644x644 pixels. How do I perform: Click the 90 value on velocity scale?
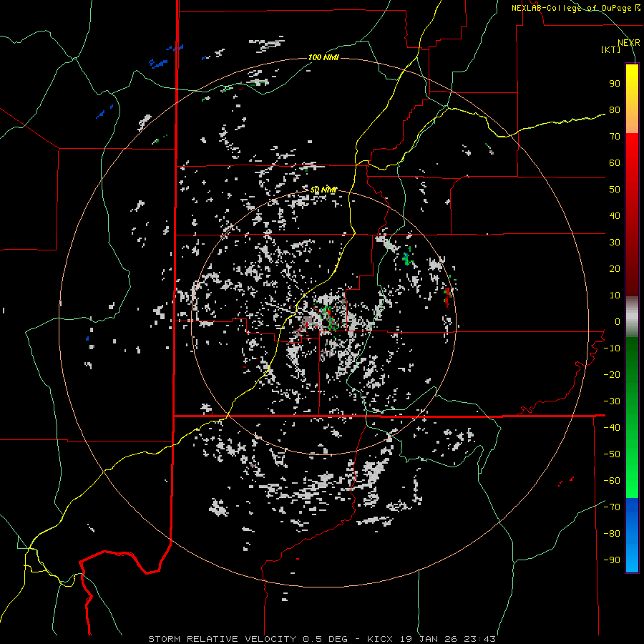(x=615, y=84)
